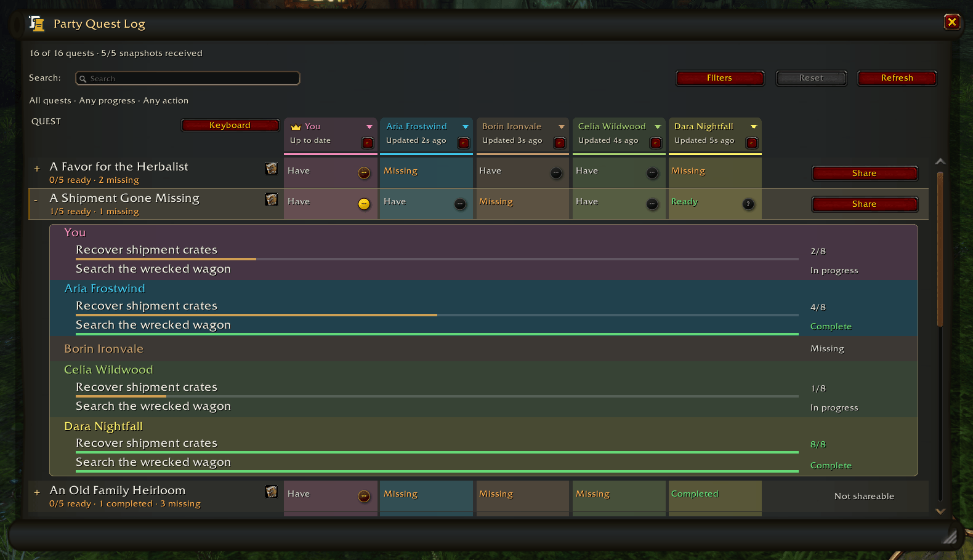Open Celia Wildwood's column dropdown arrow
The image size is (973, 560).
tap(658, 127)
